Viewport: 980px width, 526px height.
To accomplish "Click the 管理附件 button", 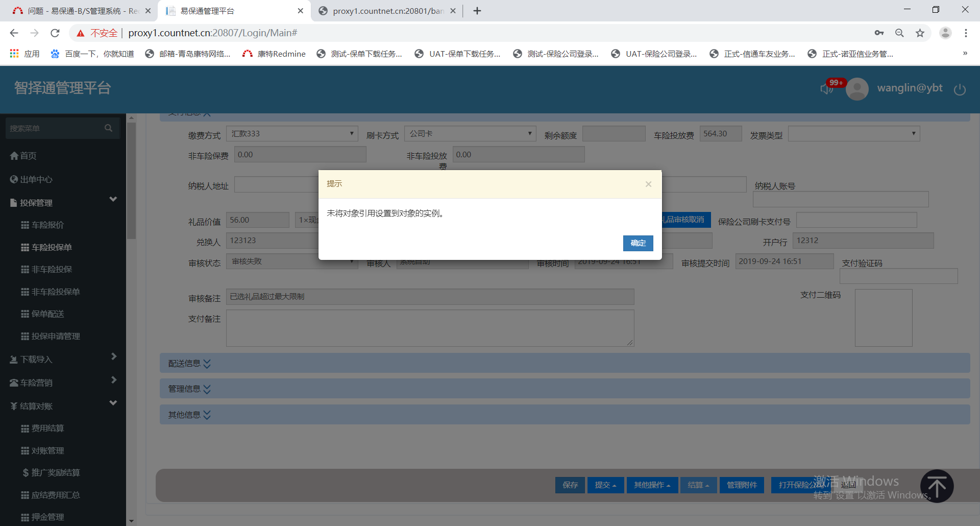I will pos(742,485).
